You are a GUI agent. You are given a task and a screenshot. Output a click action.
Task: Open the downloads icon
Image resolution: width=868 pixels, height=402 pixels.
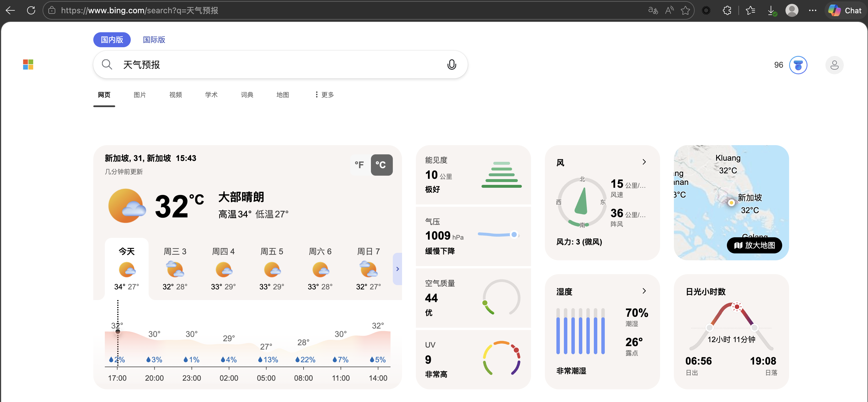coord(772,10)
